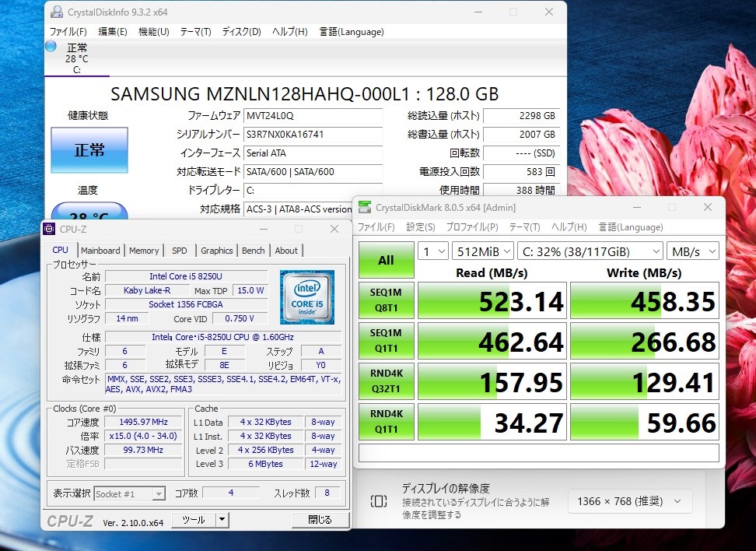The image size is (756, 551).
Task: Open the 512MiB test size dropdown
Action: 483,251
